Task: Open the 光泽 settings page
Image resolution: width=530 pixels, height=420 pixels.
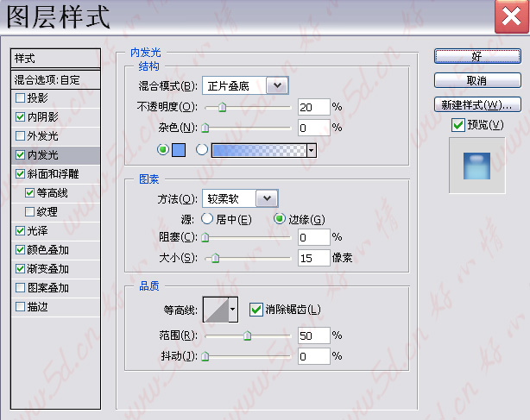Action: click(x=37, y=231)
